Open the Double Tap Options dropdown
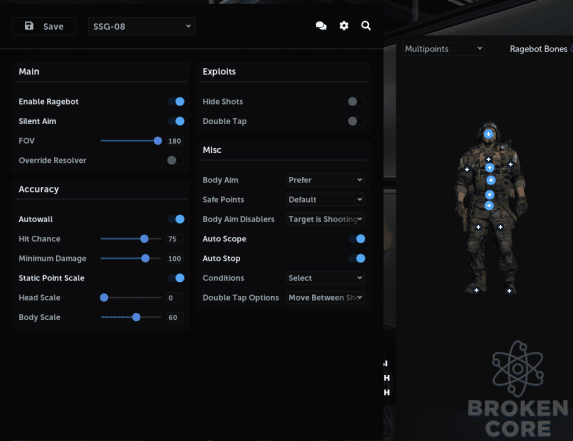The height and width of the screenshot is (441, 573). pos(325,298)
